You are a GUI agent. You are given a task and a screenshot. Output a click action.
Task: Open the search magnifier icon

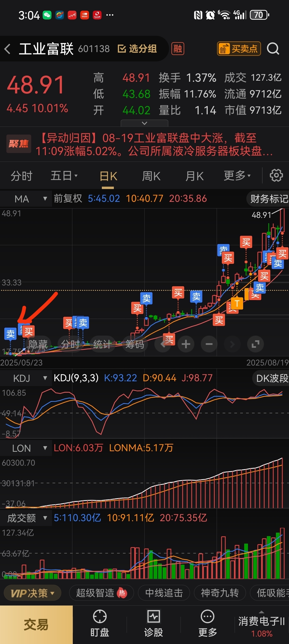click(x=273, y=49)
